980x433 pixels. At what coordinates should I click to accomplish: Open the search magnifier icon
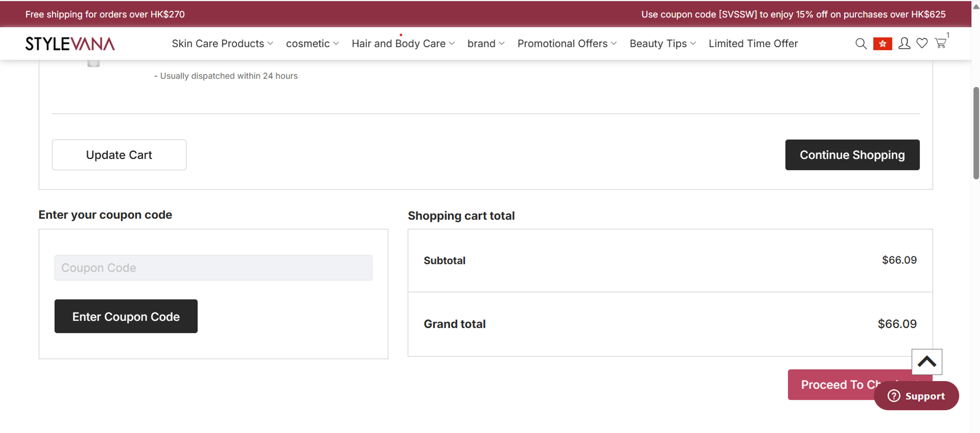[x=861, y=44]
